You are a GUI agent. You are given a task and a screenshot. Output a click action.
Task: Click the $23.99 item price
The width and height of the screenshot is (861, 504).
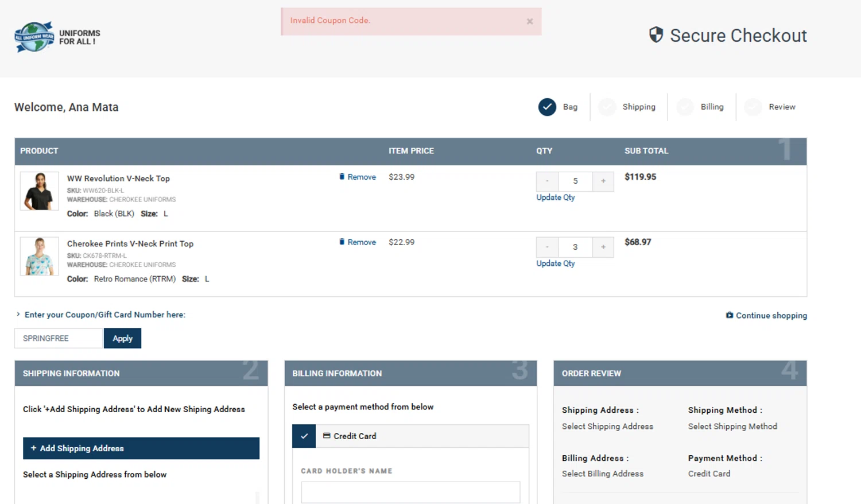(401, 177)
